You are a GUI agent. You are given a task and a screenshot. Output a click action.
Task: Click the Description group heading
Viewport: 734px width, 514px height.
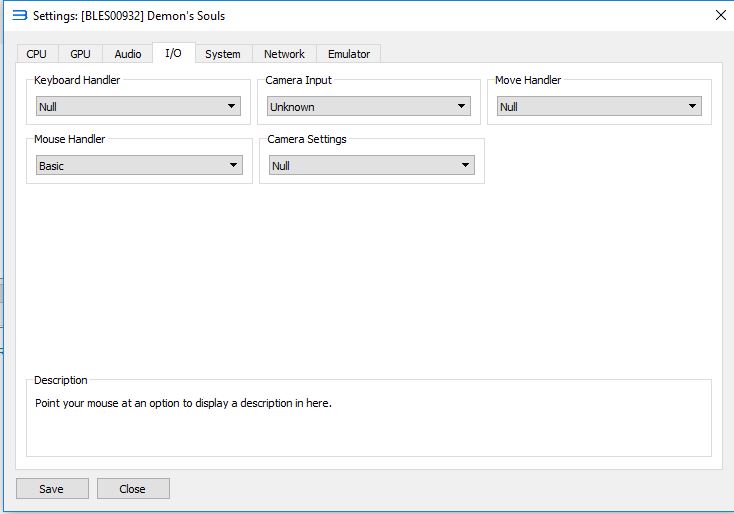(x=61, y=380)
